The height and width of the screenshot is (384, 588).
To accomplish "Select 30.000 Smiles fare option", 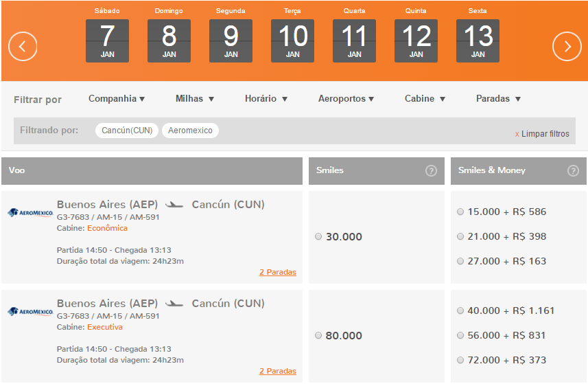I will tap(318, 236).
